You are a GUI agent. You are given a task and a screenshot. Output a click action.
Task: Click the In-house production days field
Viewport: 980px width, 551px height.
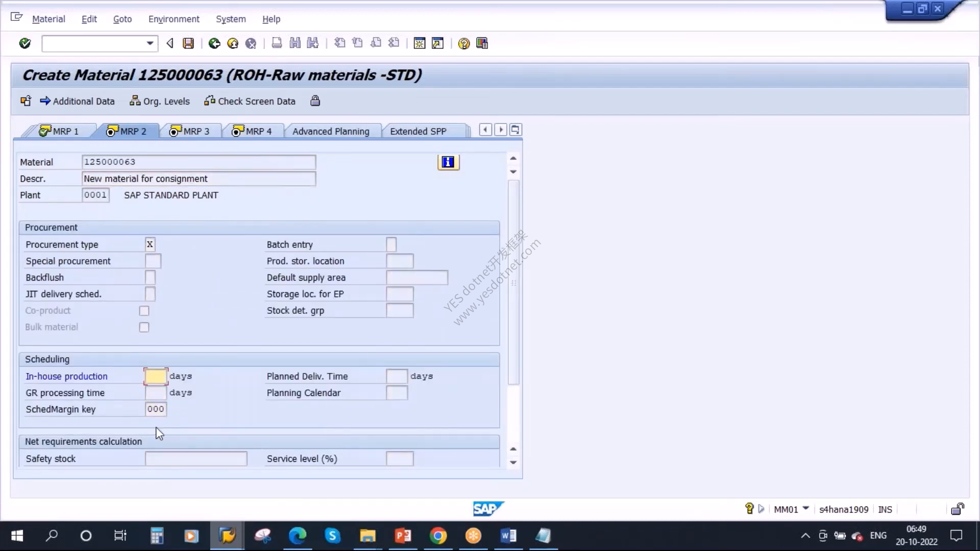[156, 377]
